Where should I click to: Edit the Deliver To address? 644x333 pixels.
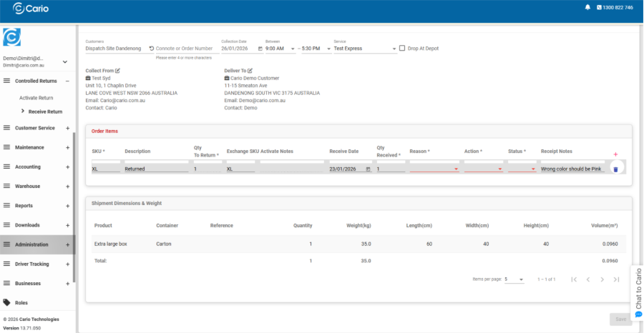[x=250, y=71]
